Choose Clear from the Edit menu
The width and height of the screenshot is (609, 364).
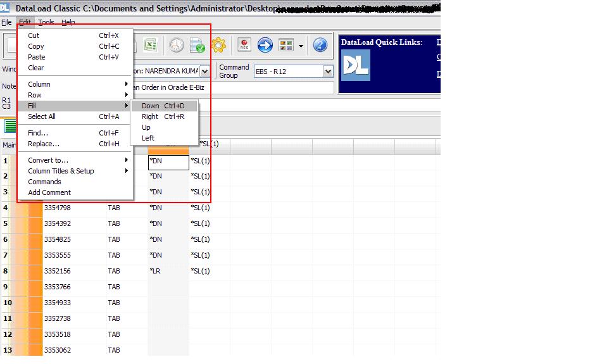[75, 68]
